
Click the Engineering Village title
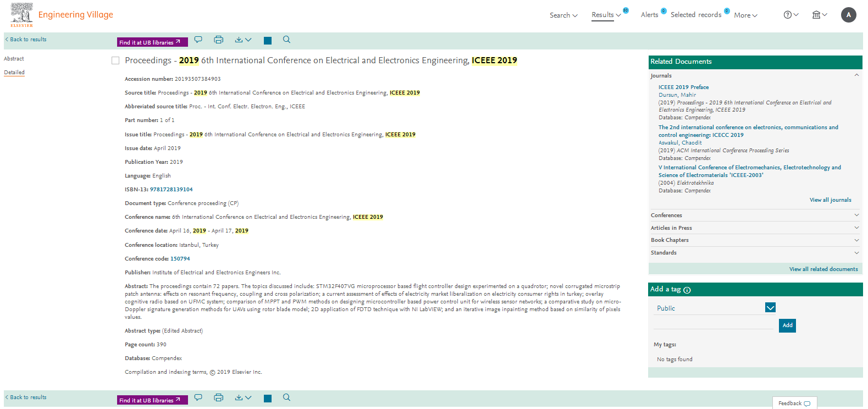tap(76, 15)
